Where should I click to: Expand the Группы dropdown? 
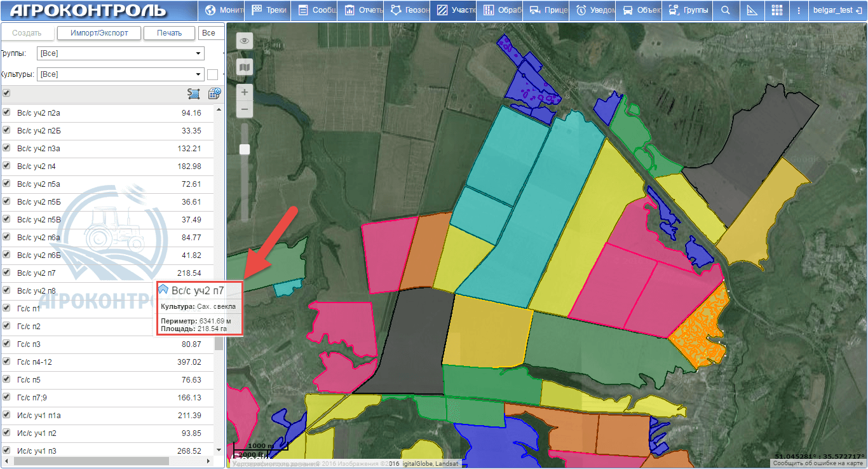[x=198, y=53]
